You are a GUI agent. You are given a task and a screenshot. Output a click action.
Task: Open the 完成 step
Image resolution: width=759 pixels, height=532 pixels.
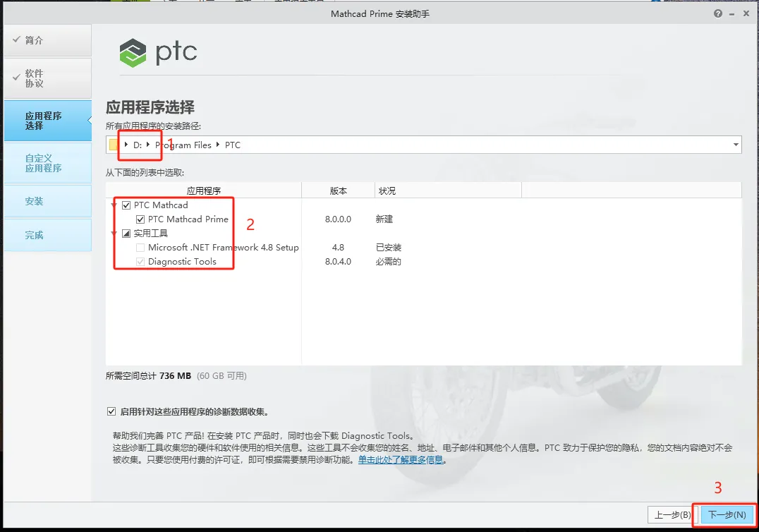click(47, 235)
